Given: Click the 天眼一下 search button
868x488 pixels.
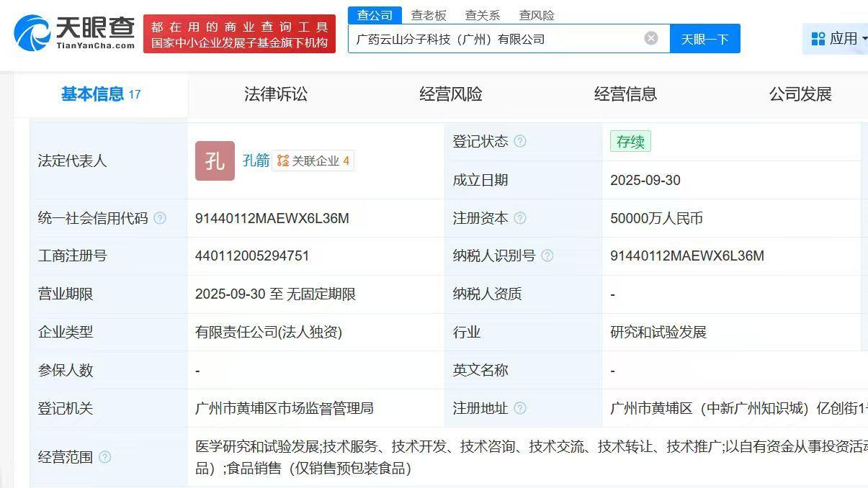Looking at the screenshot, I should (x=705, y=39).
